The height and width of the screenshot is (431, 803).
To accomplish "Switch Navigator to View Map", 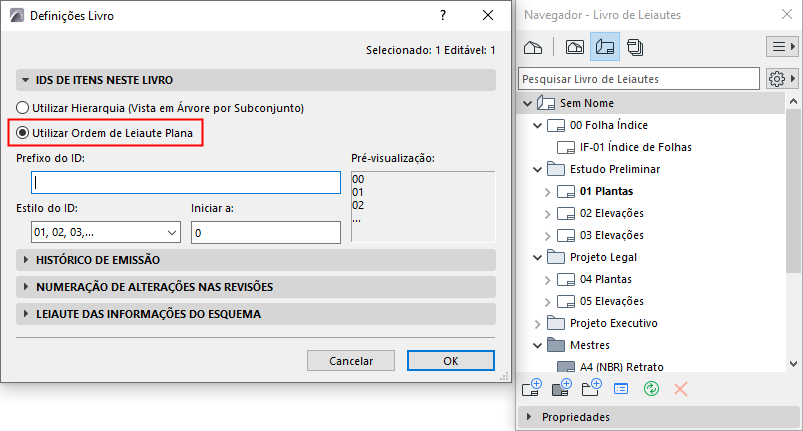I will (x=575, y=48).
